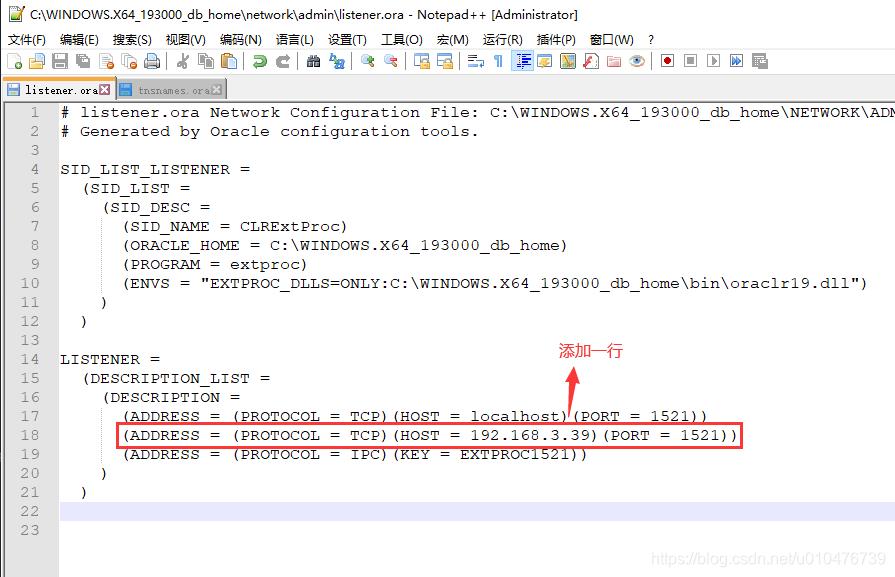
Task: Click the Cut scissors icon
Action: click(183, 61)
